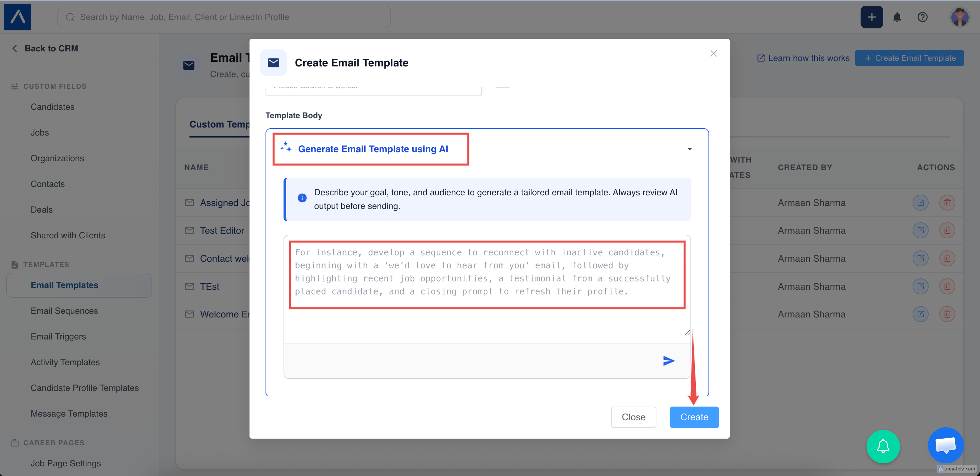Open Candidates custom fields
This screenshot has height=476, width=980.
52,107
